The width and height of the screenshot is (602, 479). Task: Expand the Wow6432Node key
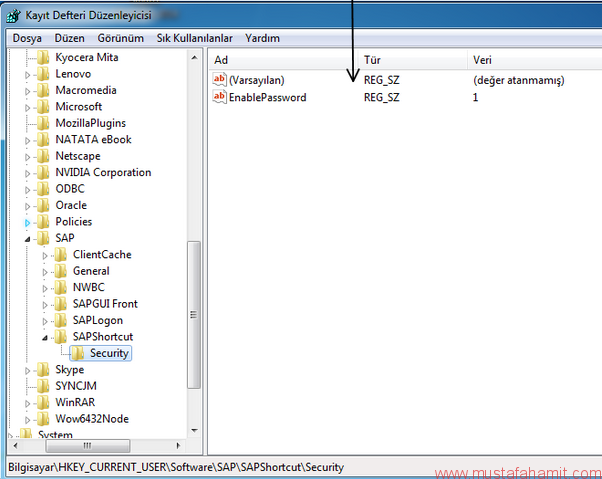tap(28, 420)
